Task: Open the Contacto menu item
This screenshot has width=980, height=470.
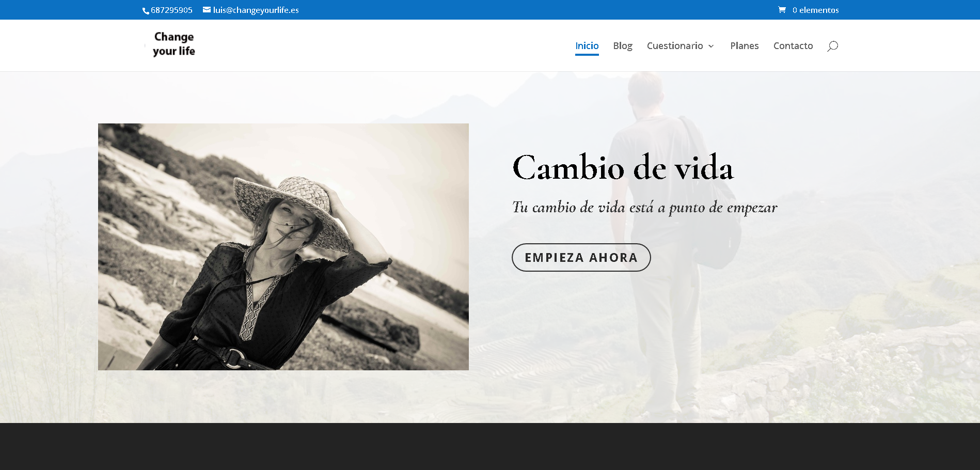Action: coord(793,46)
